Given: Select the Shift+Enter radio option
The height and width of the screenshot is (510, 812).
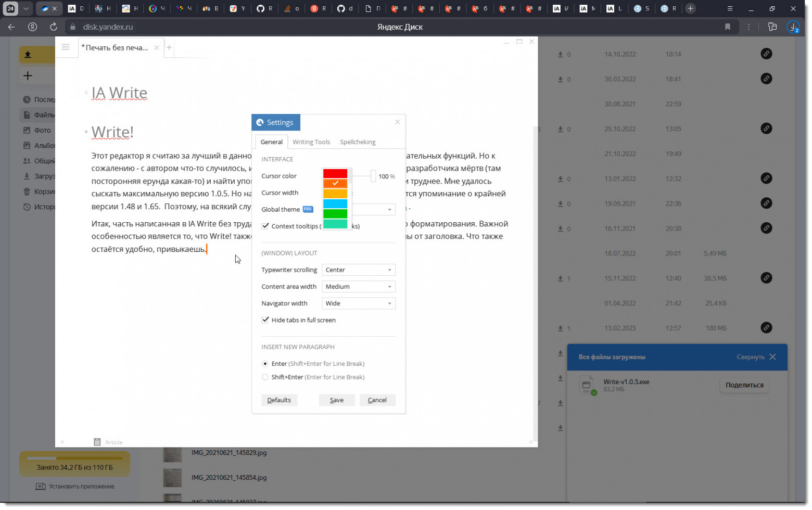Looking at the screenshot, I should (x=265, y=377).
